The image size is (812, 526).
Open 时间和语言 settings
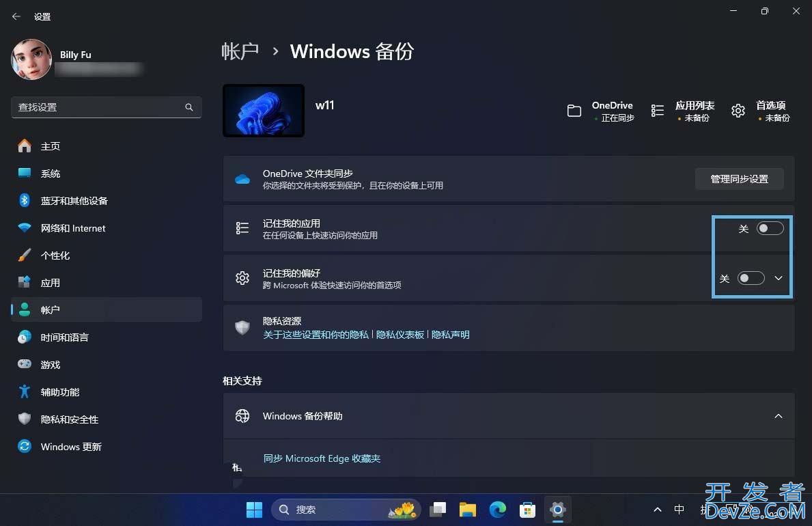[x=106, y=337]
